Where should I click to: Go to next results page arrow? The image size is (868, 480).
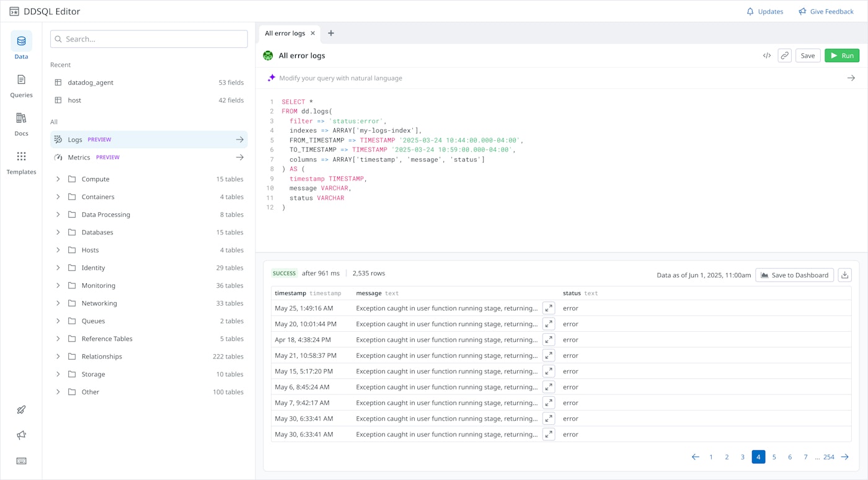(x=844, y=457)
